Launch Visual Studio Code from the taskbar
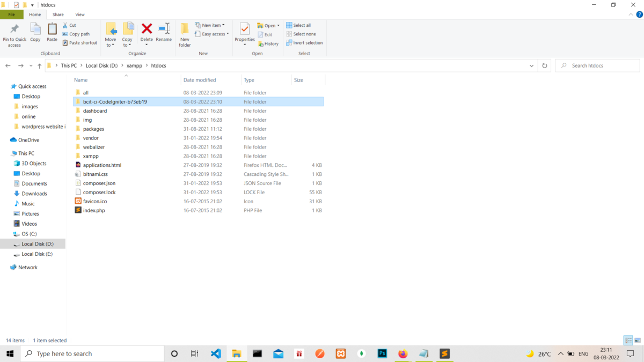Viewport: 644px width, 362px height. [215, 353]
